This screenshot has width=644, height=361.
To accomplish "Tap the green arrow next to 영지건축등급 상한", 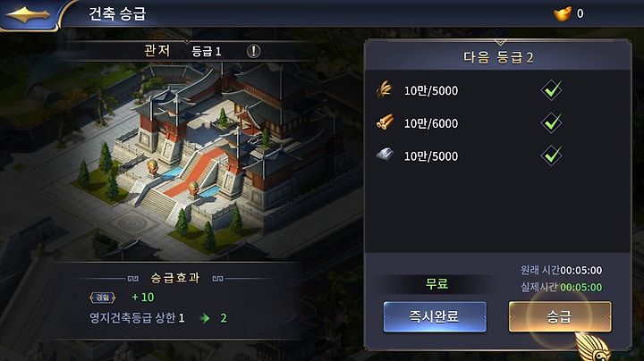I will coord(205,318).
